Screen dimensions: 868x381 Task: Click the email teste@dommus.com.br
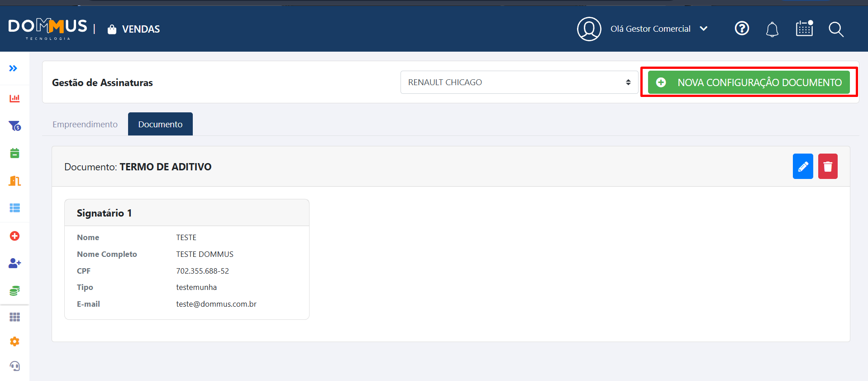(x=216, y=304)
